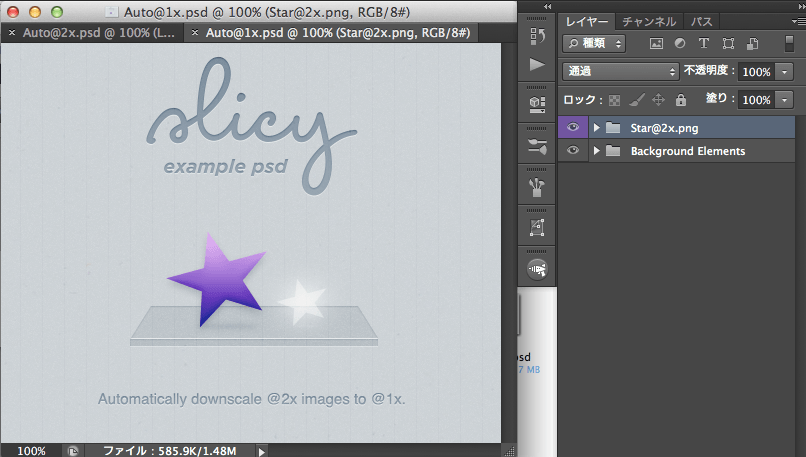Click the lock all padlock icon
This screenshot has height=457, width=806.
pos(680,100)
